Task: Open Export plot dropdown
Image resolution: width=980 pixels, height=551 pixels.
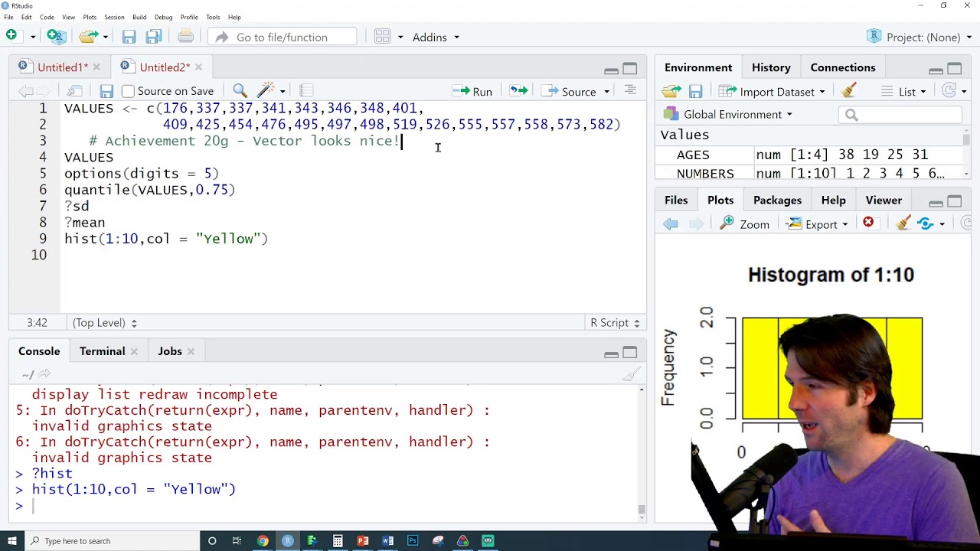Action: coord(818,224)
